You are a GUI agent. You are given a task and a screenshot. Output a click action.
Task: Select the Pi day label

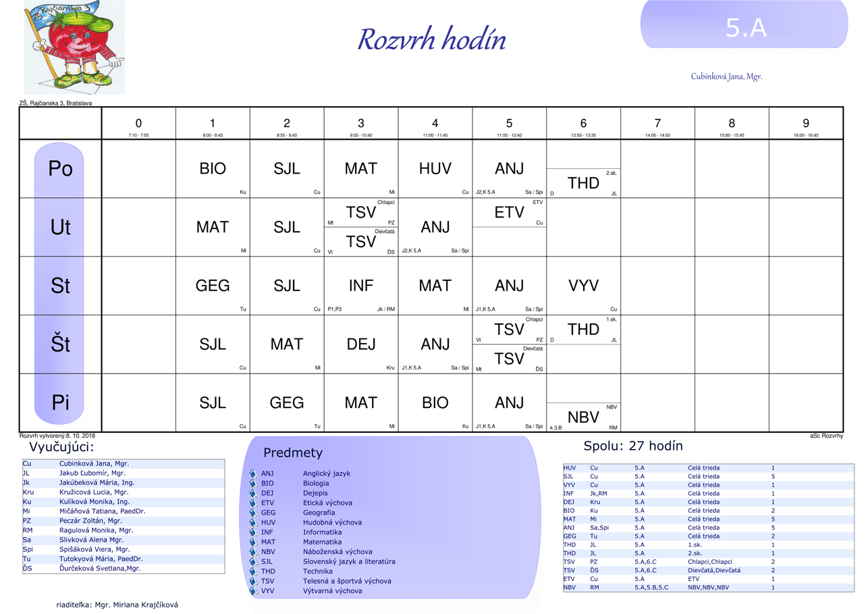[x=60, y=403]
